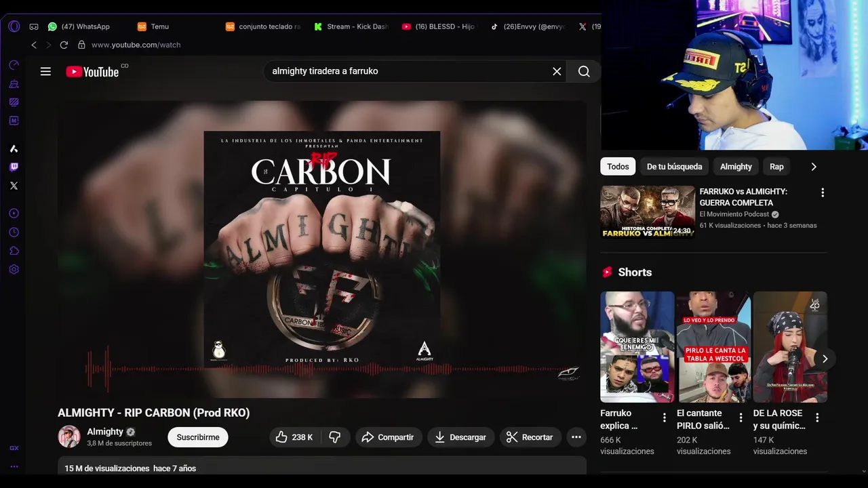
Task: Open the Twitch sidebar panel
Action: 14,167
